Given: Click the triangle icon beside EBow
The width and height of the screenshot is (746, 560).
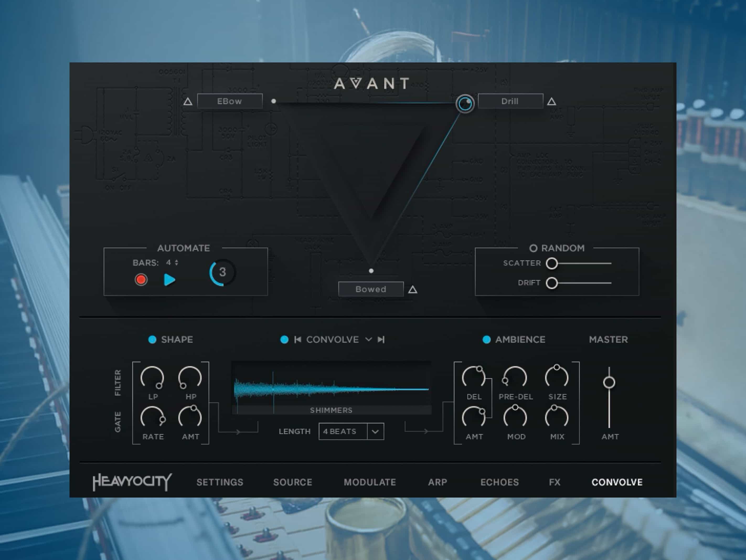Looking at the screenshot, I should click(188, 102).
